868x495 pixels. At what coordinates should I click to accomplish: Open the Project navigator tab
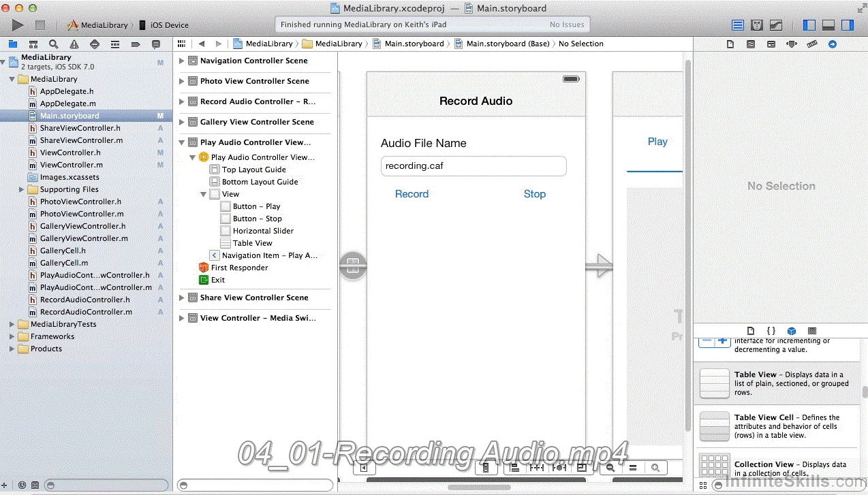coord(12,44)
